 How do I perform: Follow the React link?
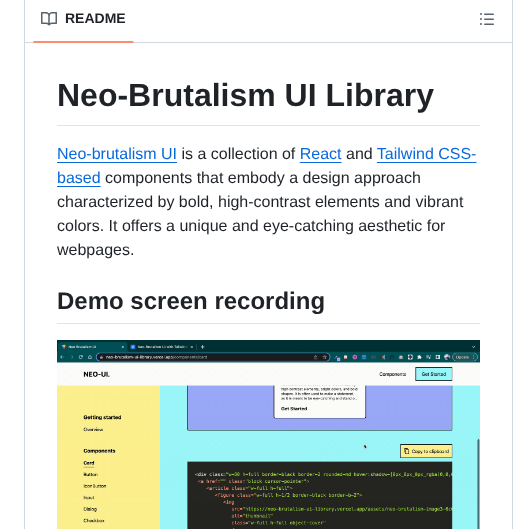[321, 154]
